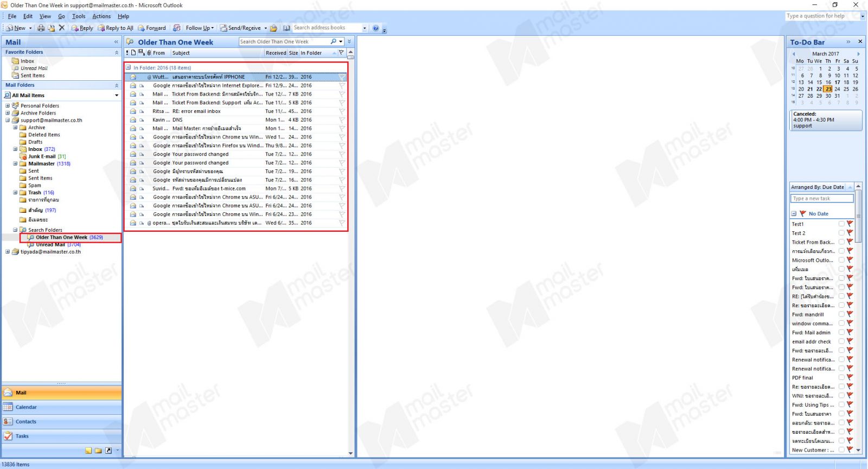Open Unread Mail favorite folder
This screenshot has width=868, height=469.
point(34,68)
